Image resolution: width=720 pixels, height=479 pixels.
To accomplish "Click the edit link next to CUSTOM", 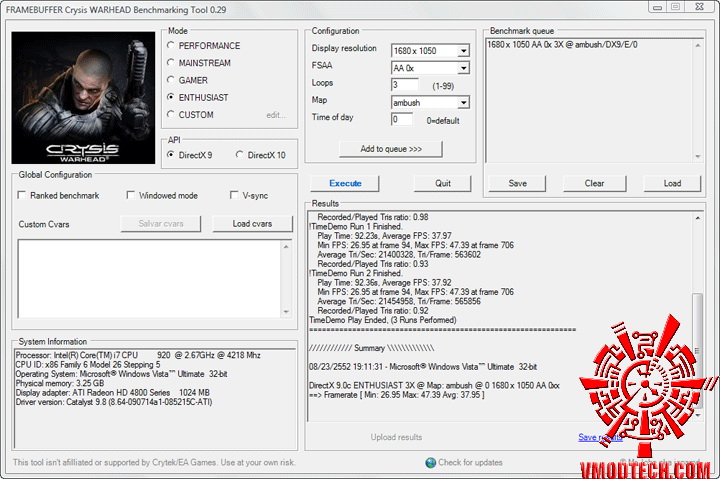I will [276, 115].
